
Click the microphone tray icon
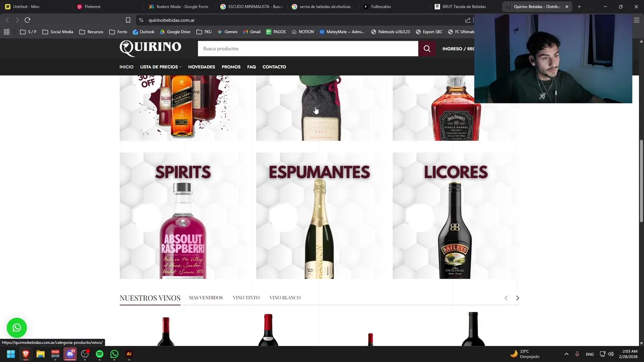(577, 354)
